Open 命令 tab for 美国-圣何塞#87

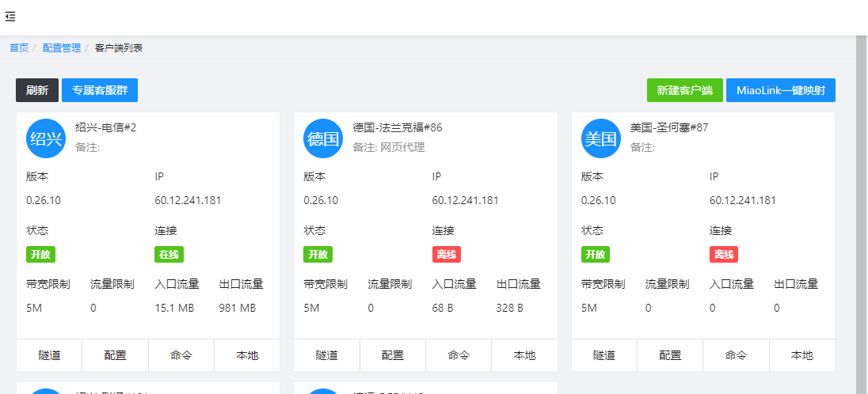click(736, 355)
